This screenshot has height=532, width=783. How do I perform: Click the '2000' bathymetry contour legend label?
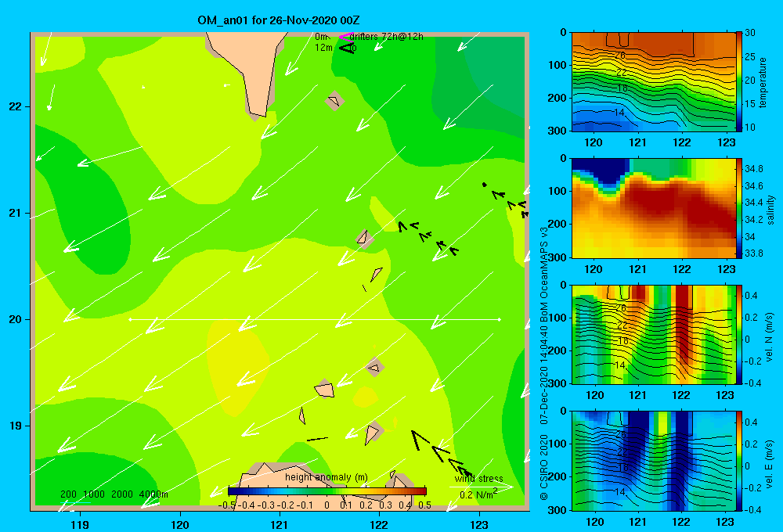coord(122,494)
